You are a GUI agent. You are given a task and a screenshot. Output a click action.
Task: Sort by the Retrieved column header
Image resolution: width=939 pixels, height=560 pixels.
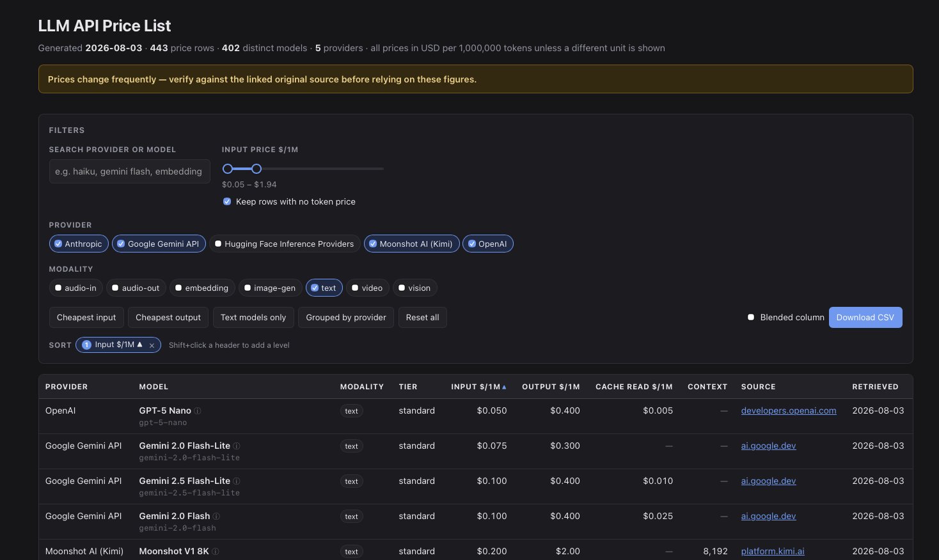coord(875,387)
